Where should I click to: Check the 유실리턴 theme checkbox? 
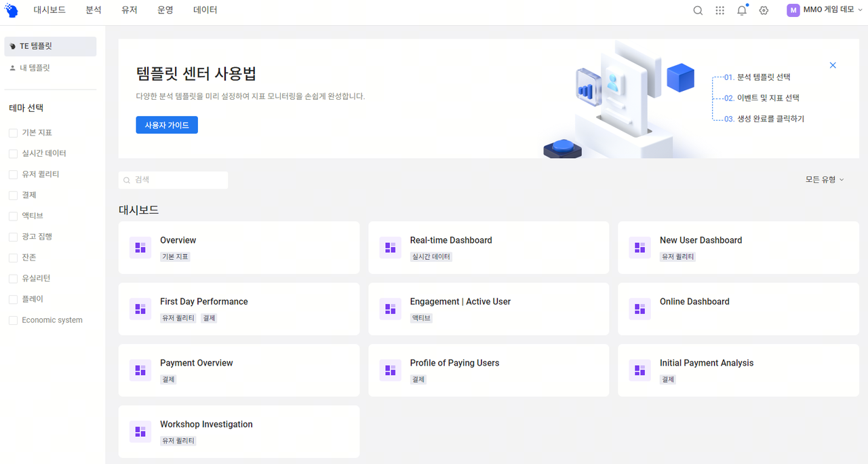point(13,279)
